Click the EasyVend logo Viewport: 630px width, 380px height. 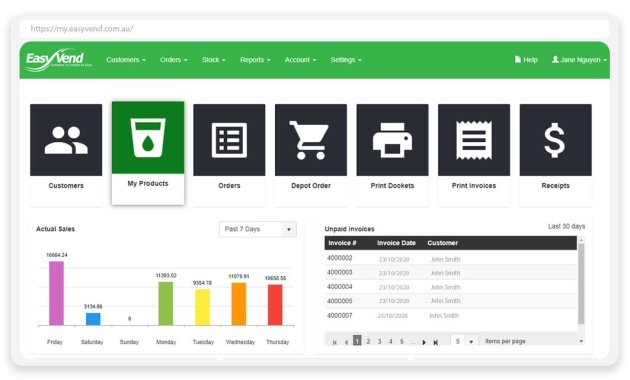[x=59, y=60]
